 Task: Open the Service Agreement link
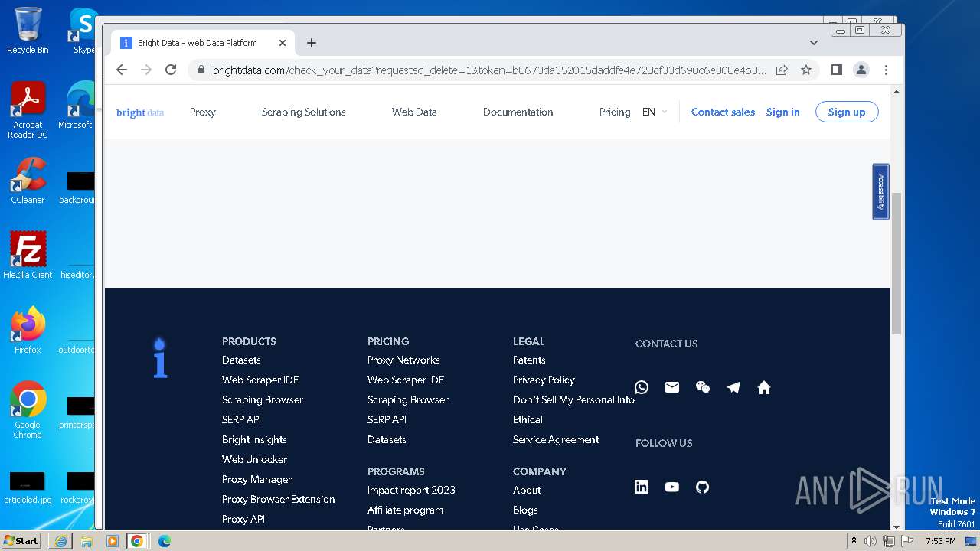556,439
